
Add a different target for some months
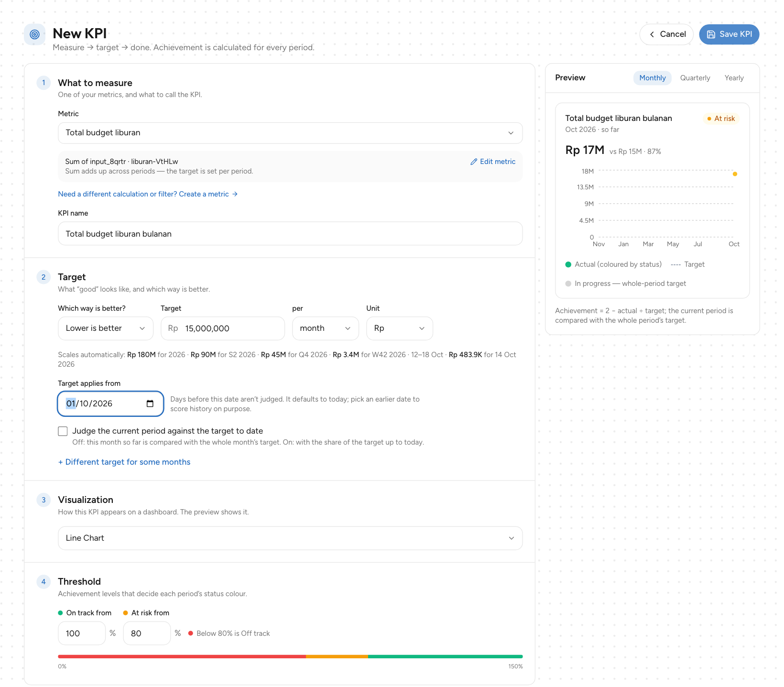(124, 462)
